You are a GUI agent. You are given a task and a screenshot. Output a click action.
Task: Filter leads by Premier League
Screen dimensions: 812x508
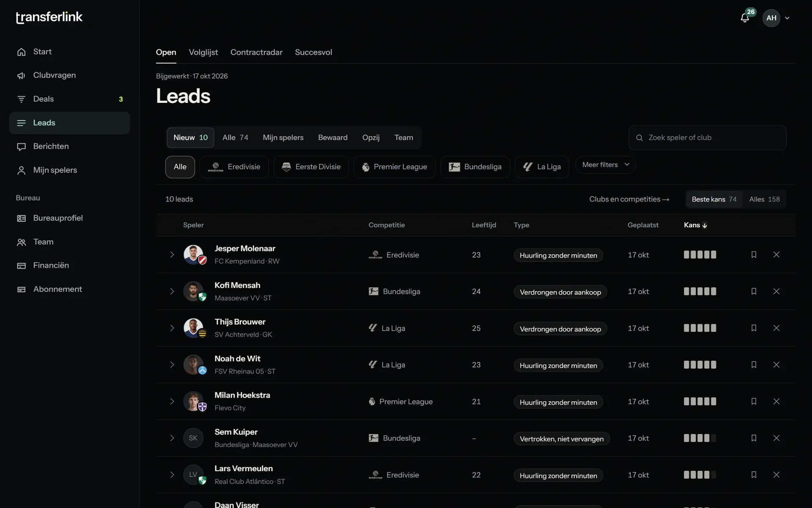(394, 167)
